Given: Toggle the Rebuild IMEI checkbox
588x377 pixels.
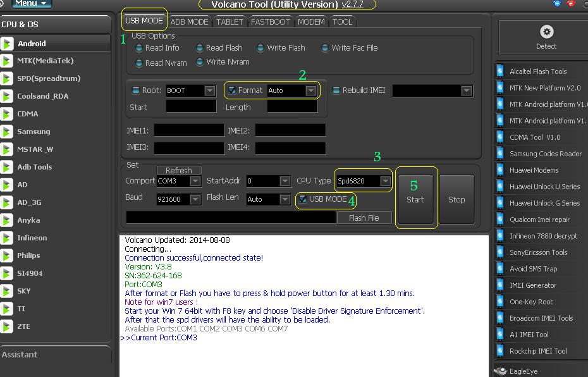Looking at the screenshot, I should [x=336, y=90].
